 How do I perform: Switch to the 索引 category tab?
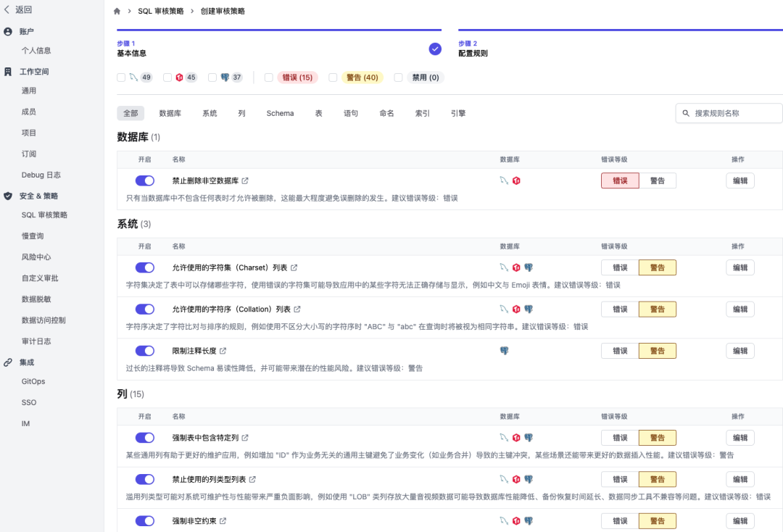[423, 113]
